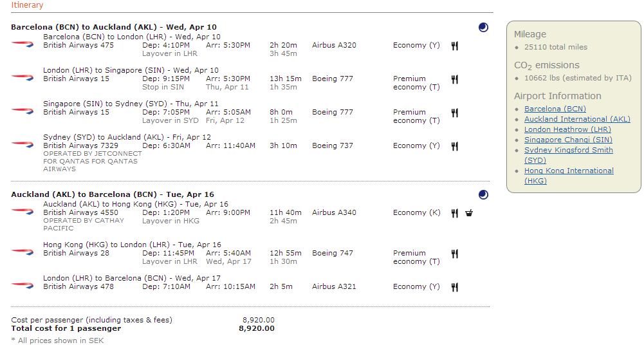Click the overnight moon icon for return trip

pos(483,194)
